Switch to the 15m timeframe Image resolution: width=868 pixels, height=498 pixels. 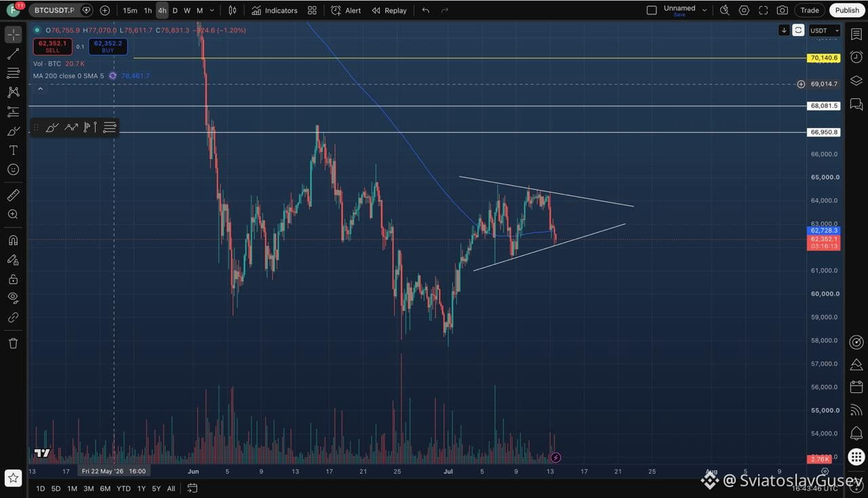point(130,10)
